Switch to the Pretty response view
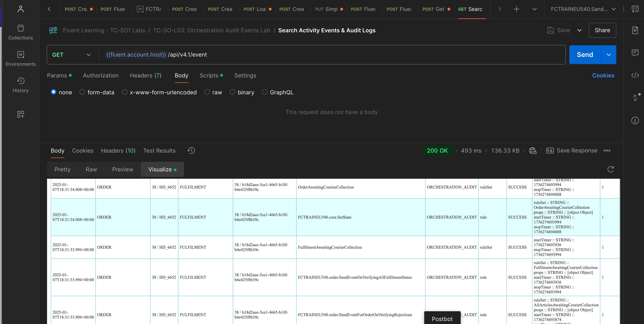The height and width of the screenshot is (324, 644). click(x=62, y=169)
